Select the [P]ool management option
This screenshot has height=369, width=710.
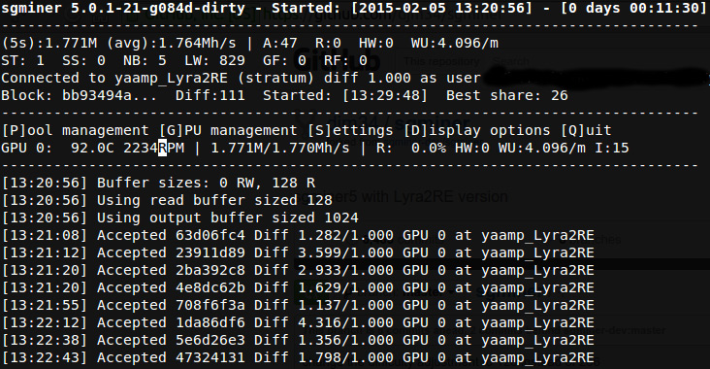75,130
